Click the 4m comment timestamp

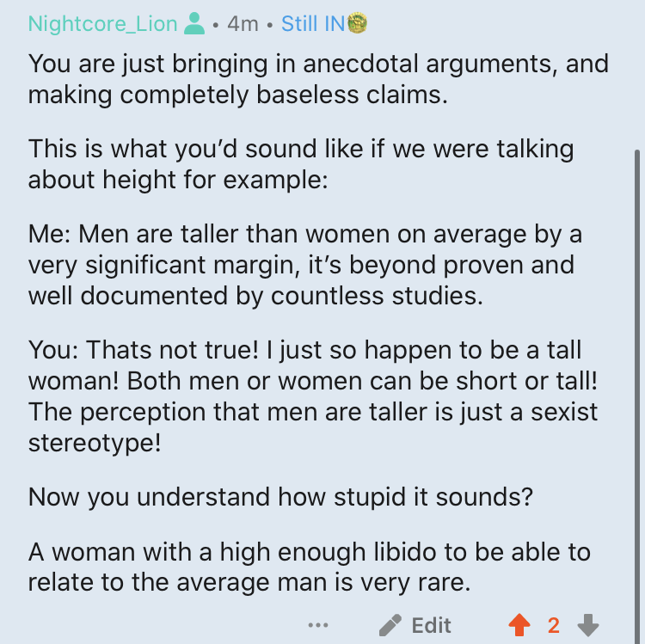click(243, 23)
